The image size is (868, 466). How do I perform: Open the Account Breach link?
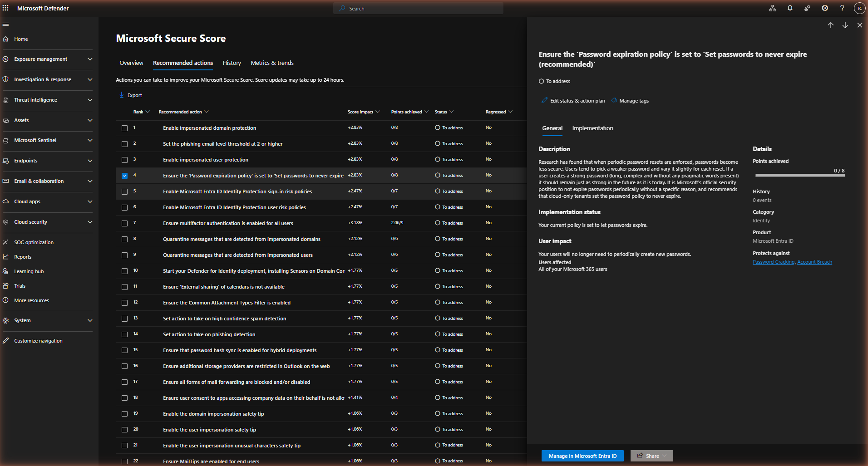tap(814, 262)
